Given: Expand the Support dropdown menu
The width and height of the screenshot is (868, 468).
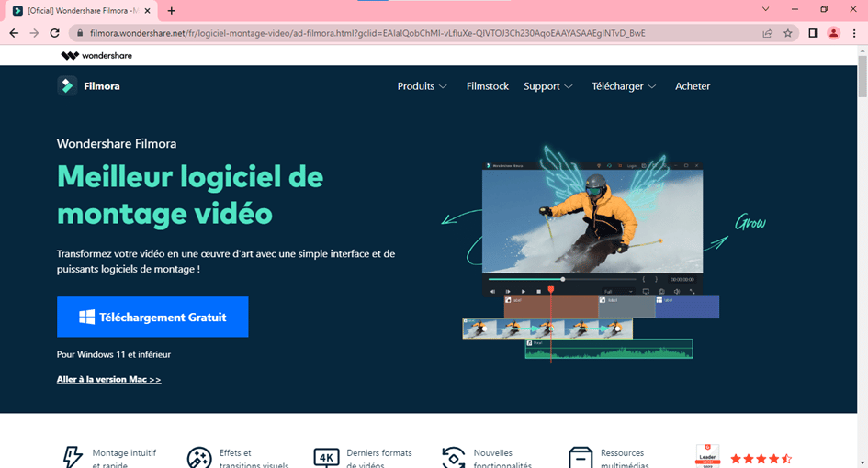Looking at the screenshot, I should pos(547,86).
